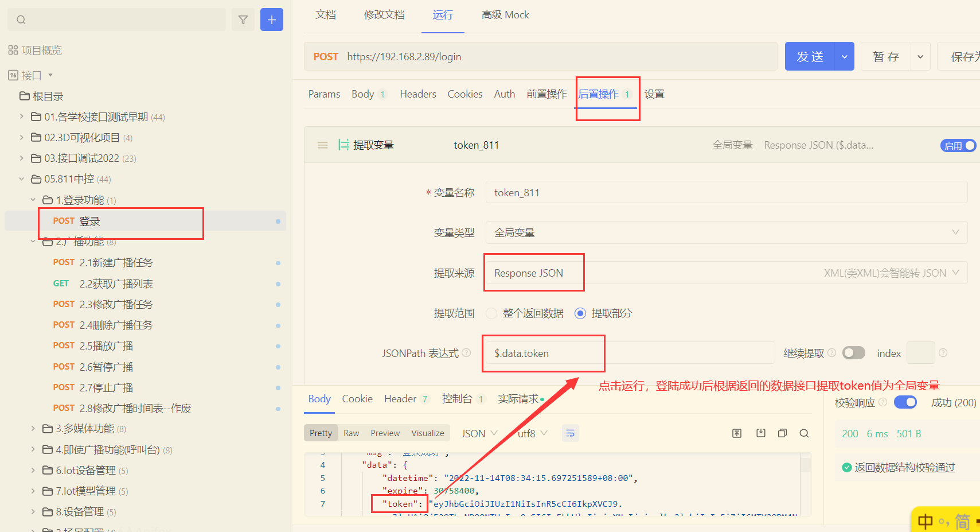This screenshot has width=980, height=532.
Task: Toggle the 启用 switch for 提取变量
Action: [958, 145]
